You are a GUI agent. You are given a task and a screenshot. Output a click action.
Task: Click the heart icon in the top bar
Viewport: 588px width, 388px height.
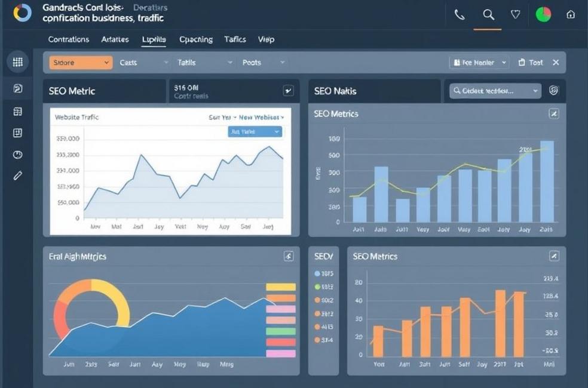(x=515, y=13)
